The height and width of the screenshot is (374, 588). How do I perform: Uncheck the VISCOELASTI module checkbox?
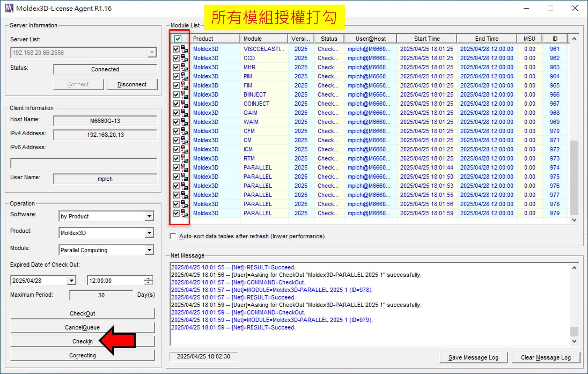pos(176,49)
